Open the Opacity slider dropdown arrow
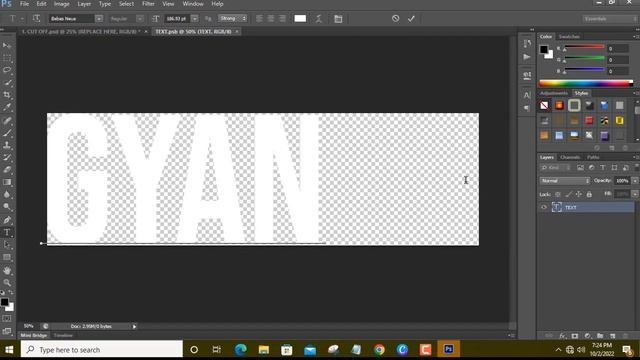The image size is (640, 360). 635,180
